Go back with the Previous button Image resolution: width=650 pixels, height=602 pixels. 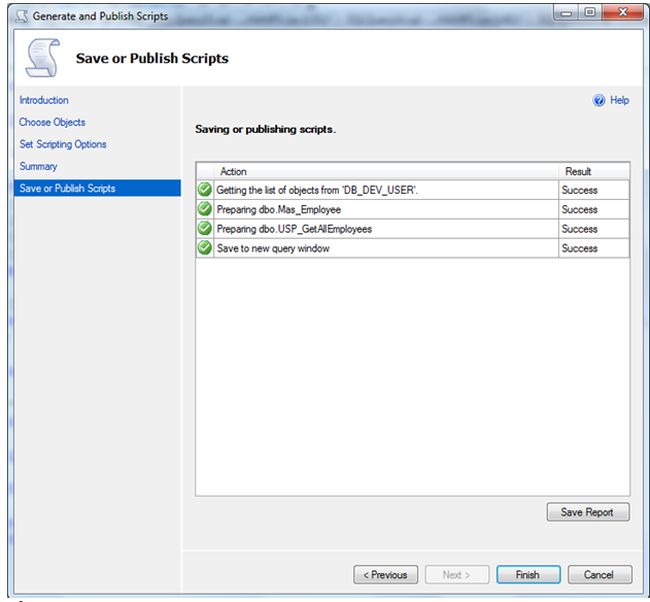point(385,575)
